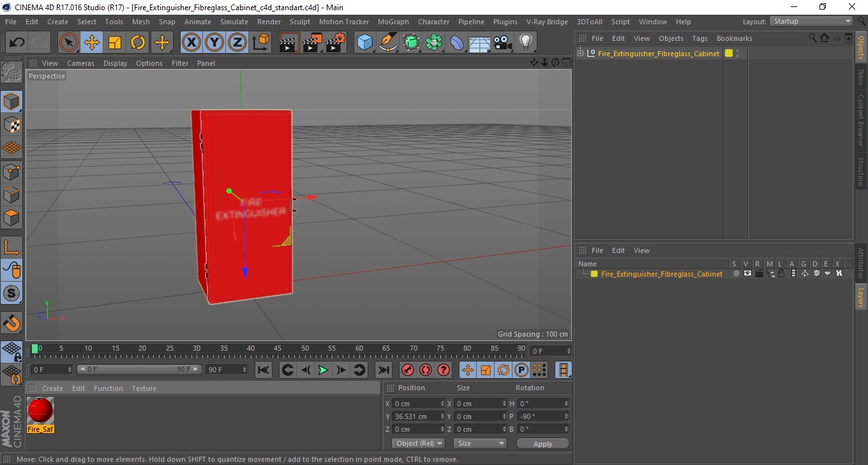This screenshot has height=465, width=868.
Task: Switch to Texture mode checkerboard icon
Action: click(11, 125)
